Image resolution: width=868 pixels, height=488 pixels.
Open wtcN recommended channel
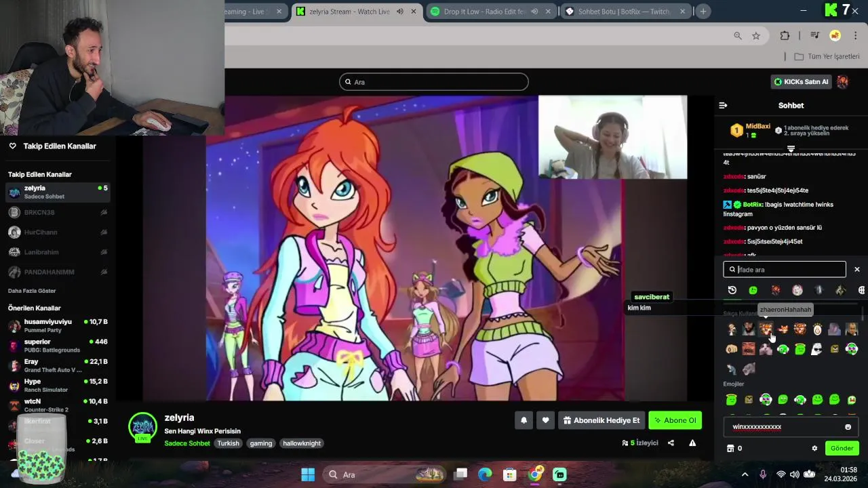click(58, 405)
